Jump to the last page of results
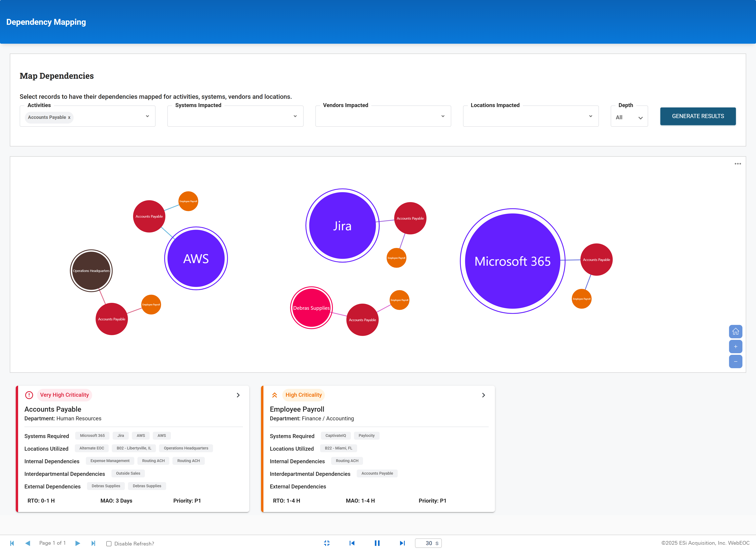 93,543
